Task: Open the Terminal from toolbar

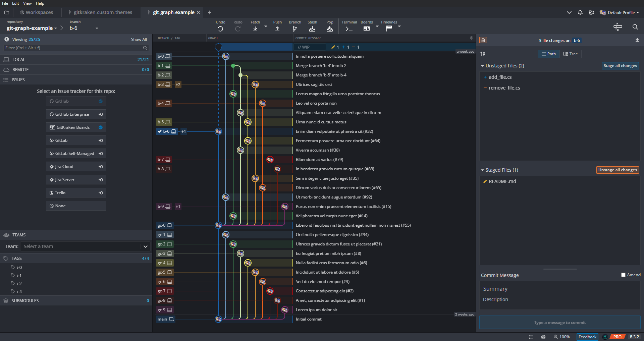Action: click(x=349, y=29)
